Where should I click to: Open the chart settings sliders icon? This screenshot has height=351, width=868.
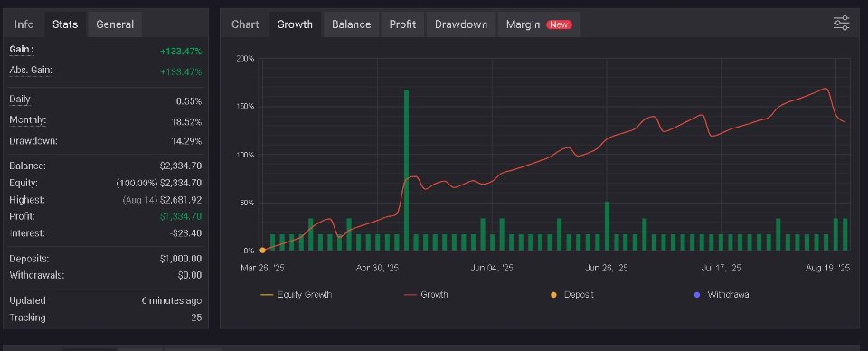(x=841, y=24)
